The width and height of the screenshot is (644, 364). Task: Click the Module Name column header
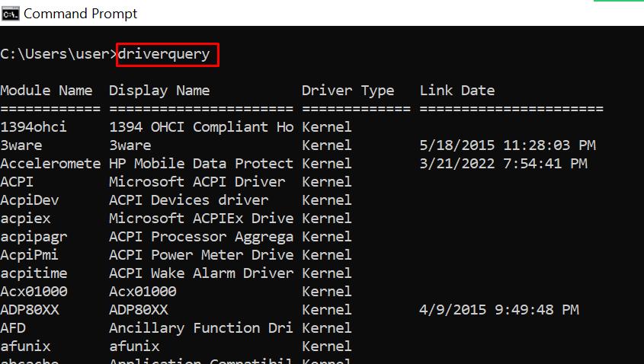point(46,91)
